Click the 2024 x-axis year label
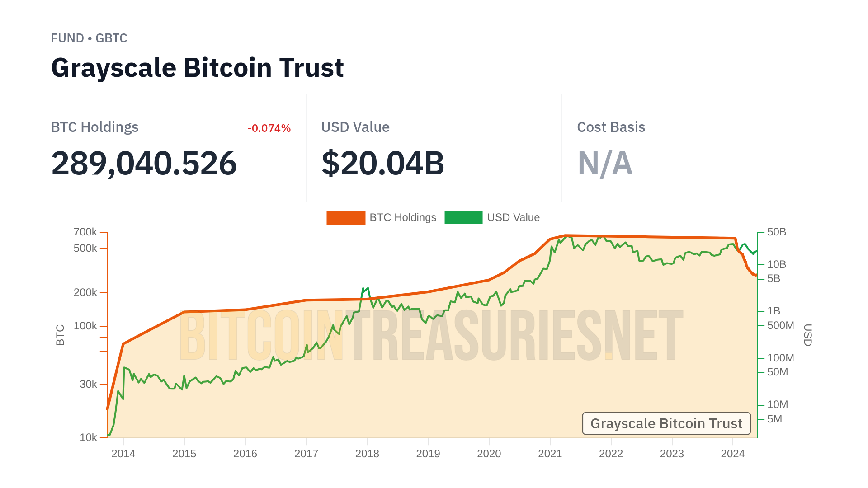Viewport: 868px width, 488px height. click(733, 454)
